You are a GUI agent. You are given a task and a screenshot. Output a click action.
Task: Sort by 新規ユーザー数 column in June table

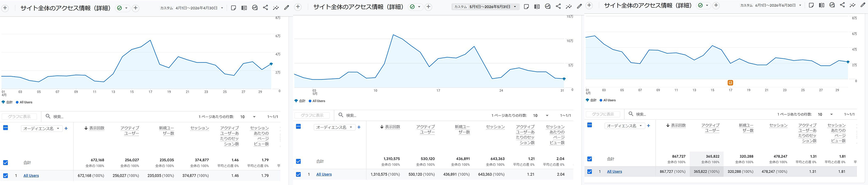coord(746,128)
